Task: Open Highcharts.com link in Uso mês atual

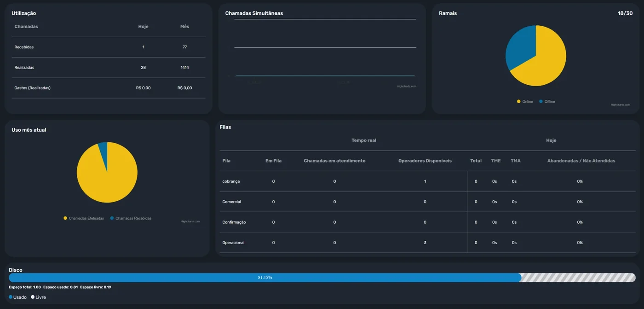Action: pos(190,221)
